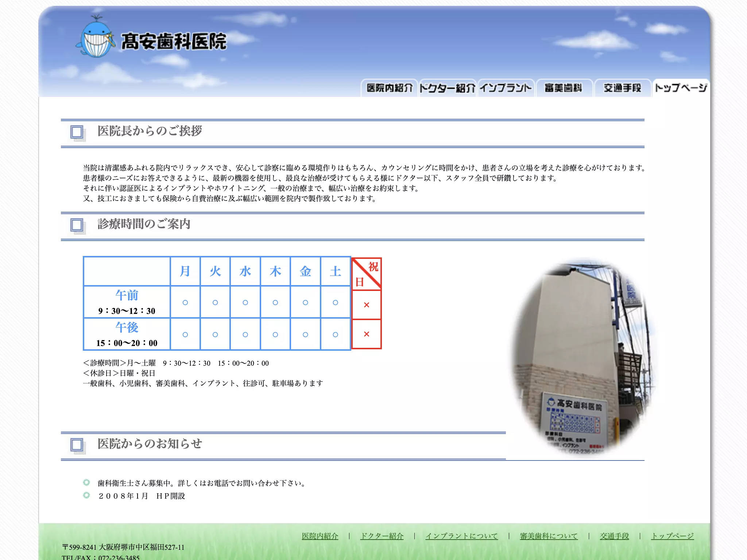Click the 月 column header
This screenshot has height=560, width=747.
[185, 271]
